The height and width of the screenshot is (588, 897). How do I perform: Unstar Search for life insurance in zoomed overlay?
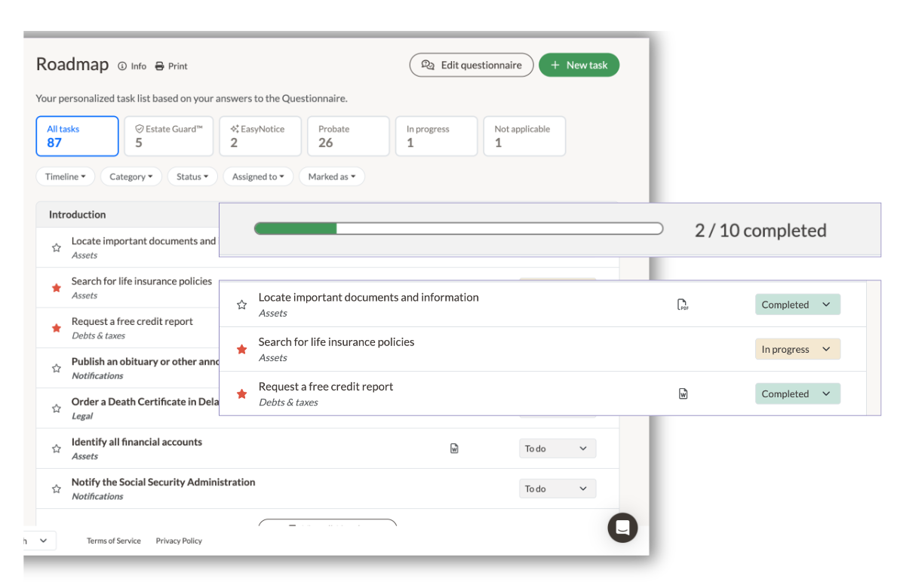pos(242,349)
